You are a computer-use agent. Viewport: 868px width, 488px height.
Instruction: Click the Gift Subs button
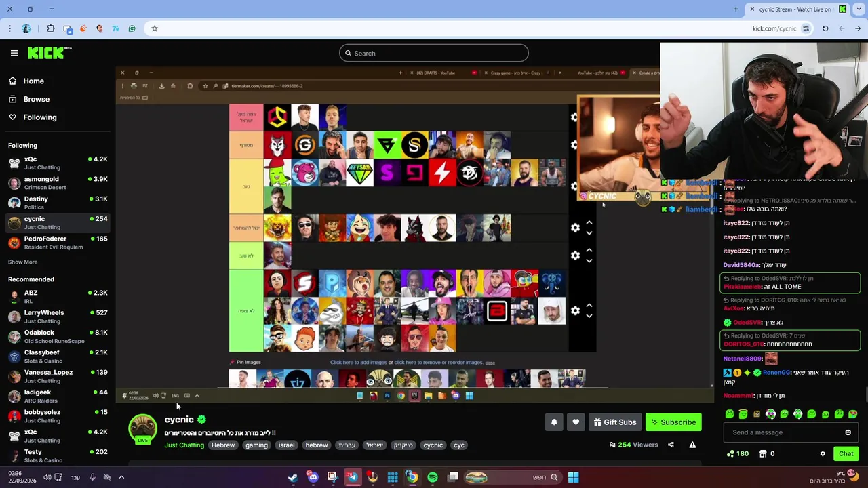[615, 422]
